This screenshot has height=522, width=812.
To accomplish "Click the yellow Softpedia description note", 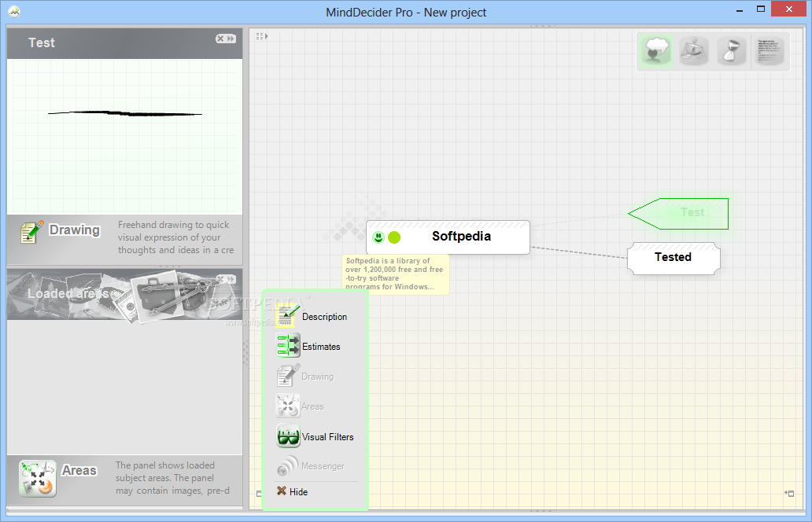I will (x=395, y=274).
